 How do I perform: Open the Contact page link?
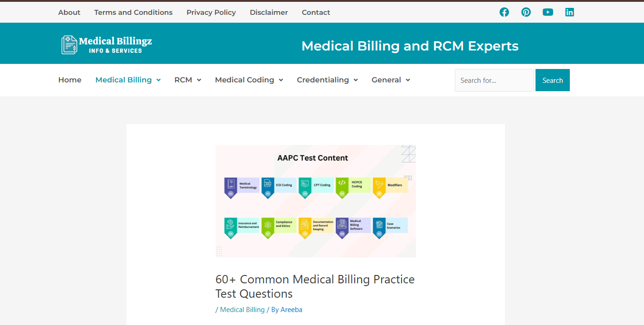(316, 12)
